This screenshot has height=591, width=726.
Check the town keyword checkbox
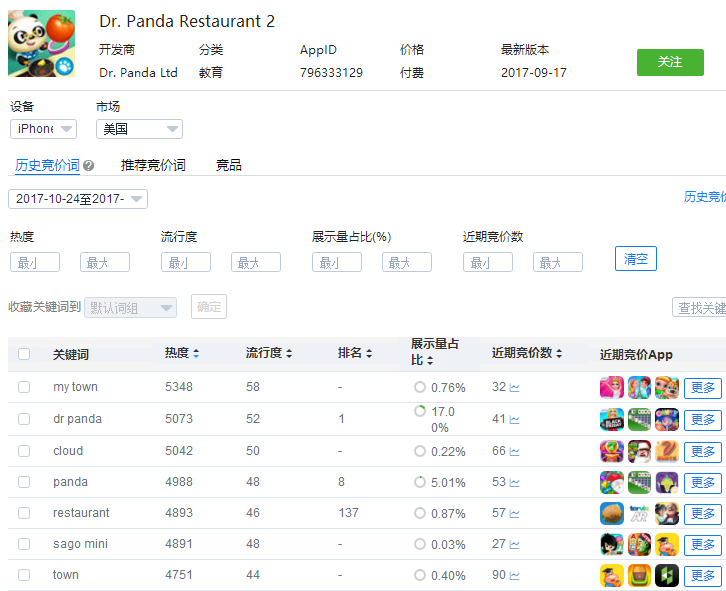(24, 575)
